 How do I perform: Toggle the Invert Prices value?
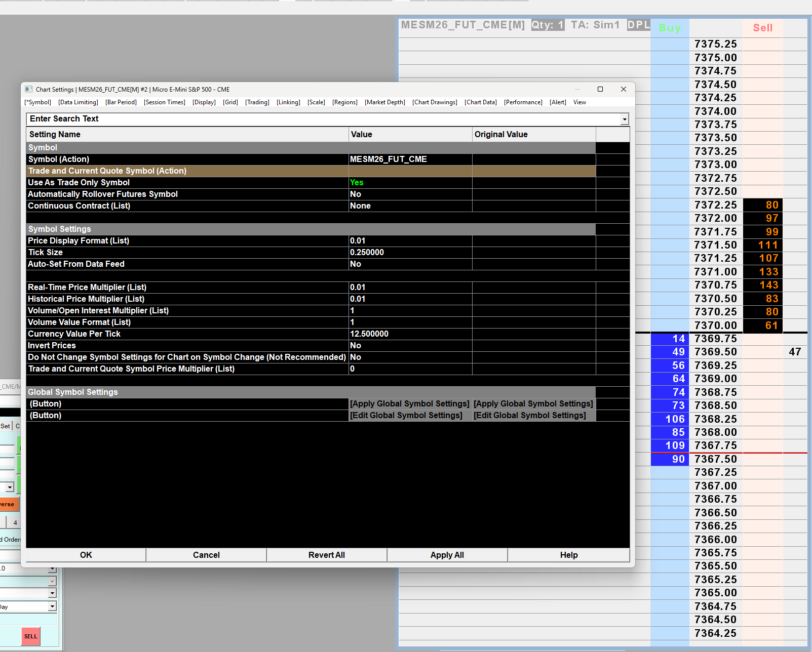pos(410,345)
